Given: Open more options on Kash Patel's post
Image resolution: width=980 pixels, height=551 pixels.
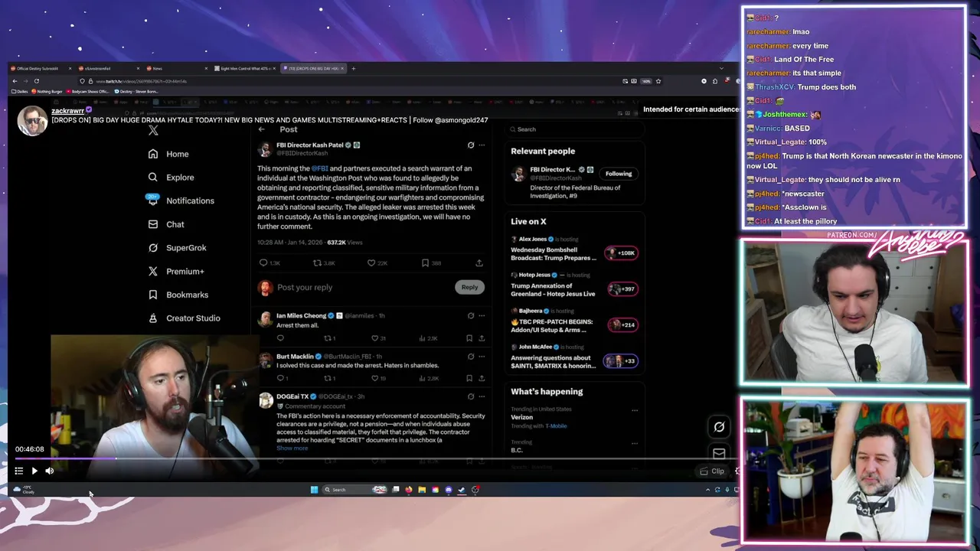Looking at the screenshot, I should (x=482, y=145).
